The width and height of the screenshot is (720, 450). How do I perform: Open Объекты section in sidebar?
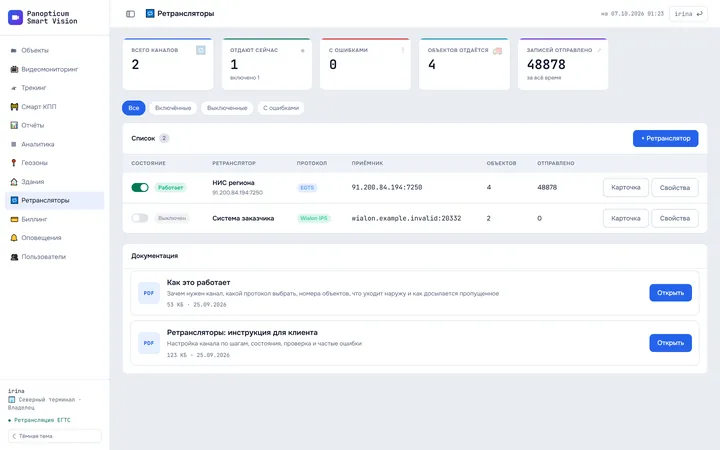pos(55,51)
